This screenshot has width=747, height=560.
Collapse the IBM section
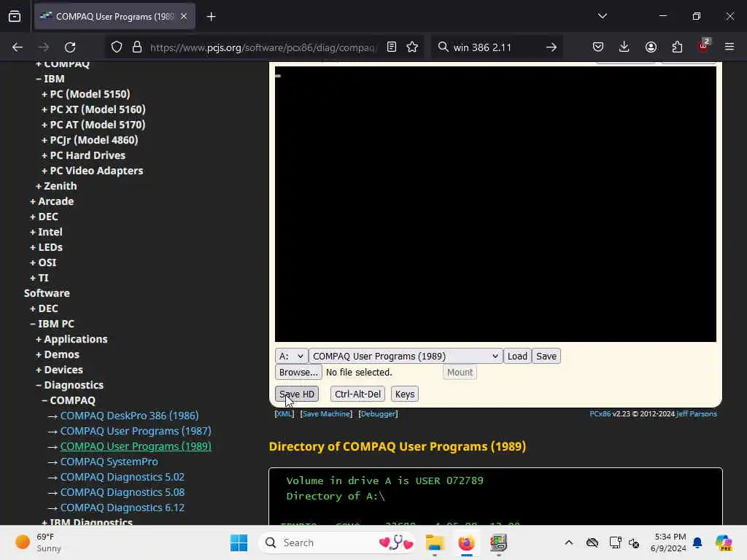point(50,79)
